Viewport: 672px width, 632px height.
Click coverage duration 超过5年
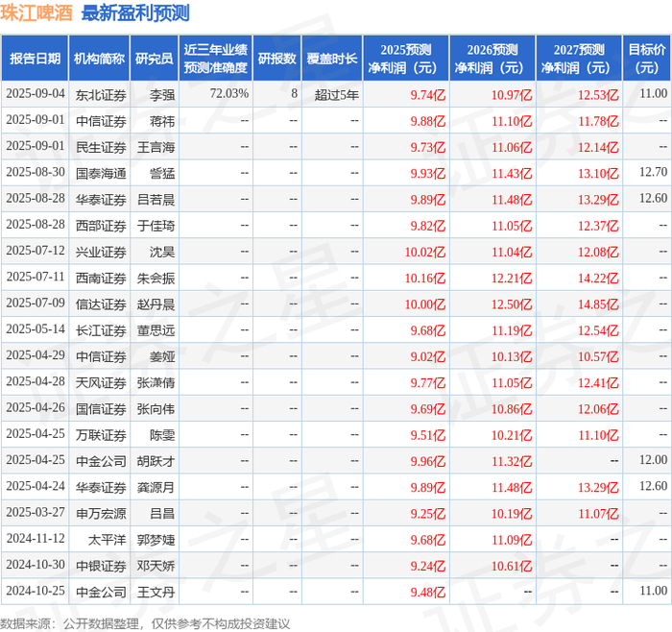click(x=336, y=95)
